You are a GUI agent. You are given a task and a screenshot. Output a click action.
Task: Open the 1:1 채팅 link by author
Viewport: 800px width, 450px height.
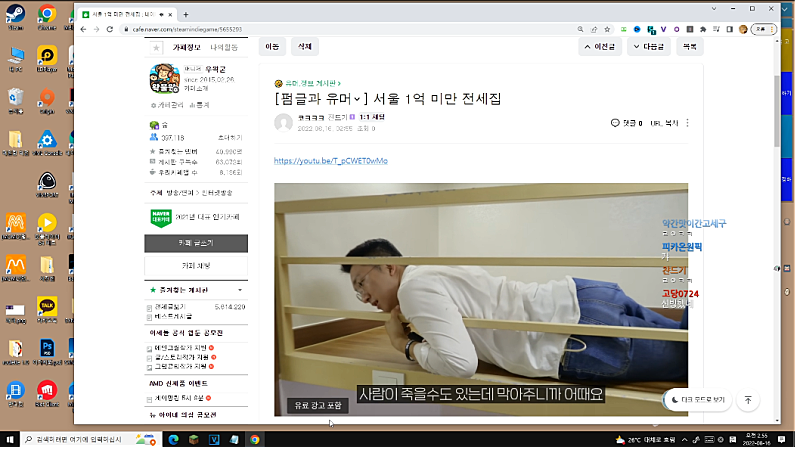click(371, 117)
